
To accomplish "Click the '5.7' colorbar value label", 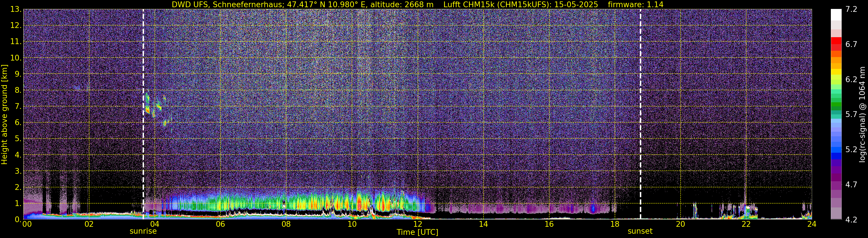I will [x=851, y=114].
